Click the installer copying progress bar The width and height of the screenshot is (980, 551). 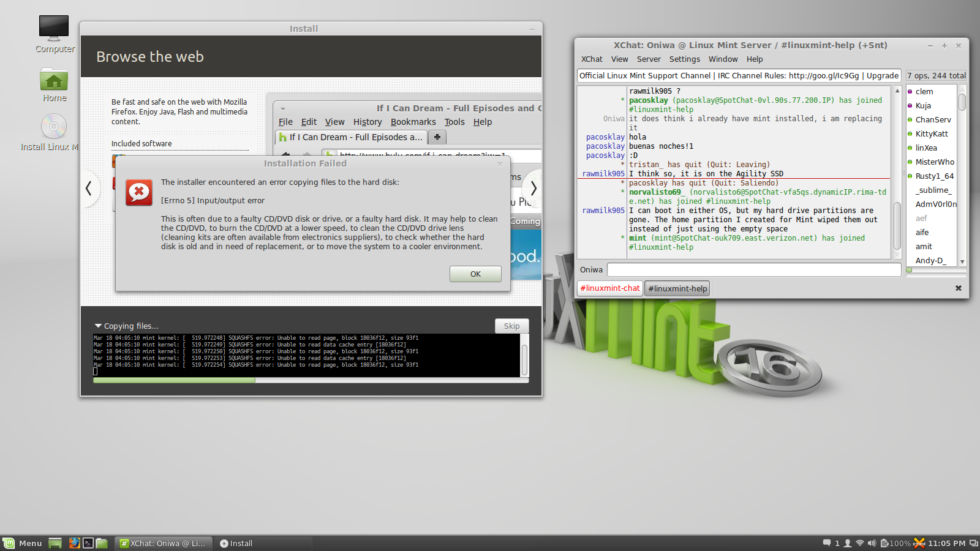[x=311, y=380]
